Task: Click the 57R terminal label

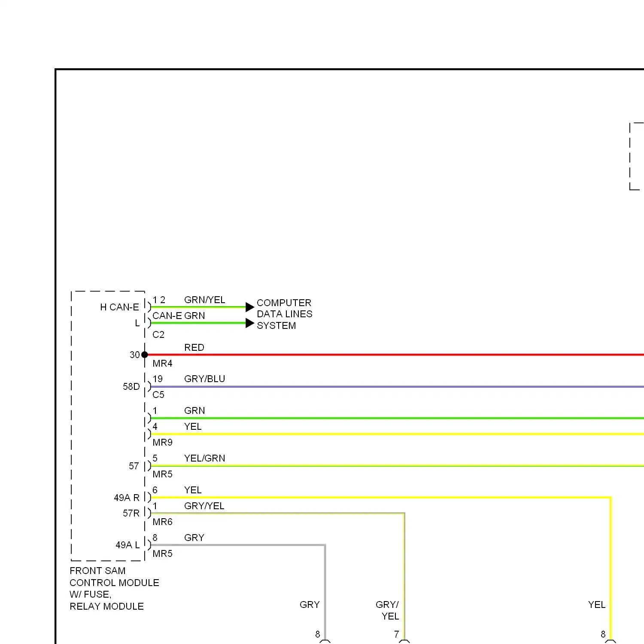Action: [131, 513]
